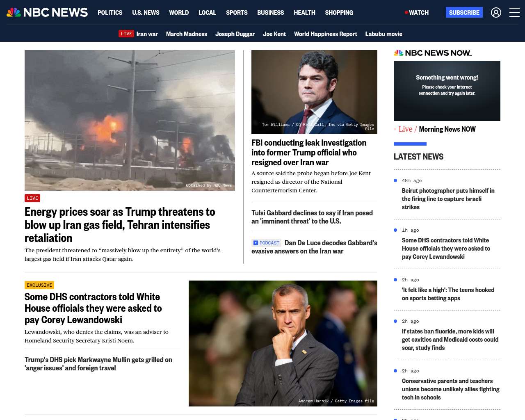Viewport: 525px width, 420px height.
Task: Open the Live Morning News NOW link
Action: click(437, 129)
